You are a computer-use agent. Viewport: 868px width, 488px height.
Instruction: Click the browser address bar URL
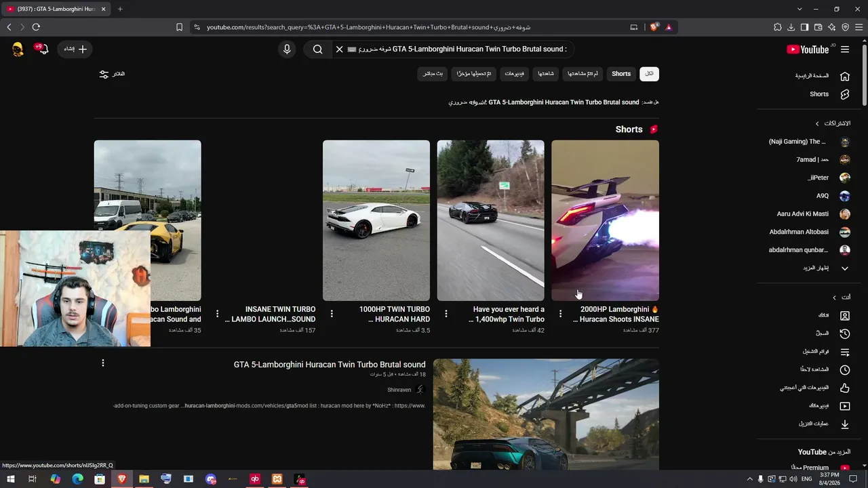coord(368,27)
